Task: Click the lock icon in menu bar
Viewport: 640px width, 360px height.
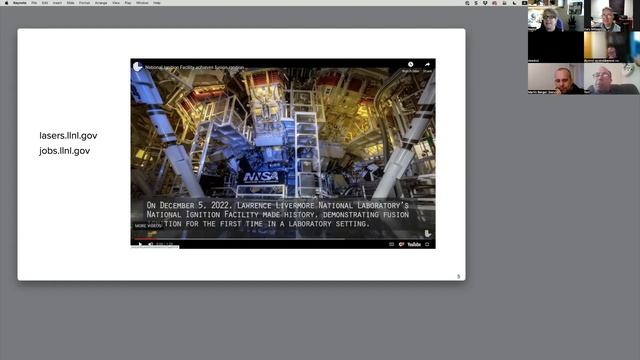Action: click(504, 3)
